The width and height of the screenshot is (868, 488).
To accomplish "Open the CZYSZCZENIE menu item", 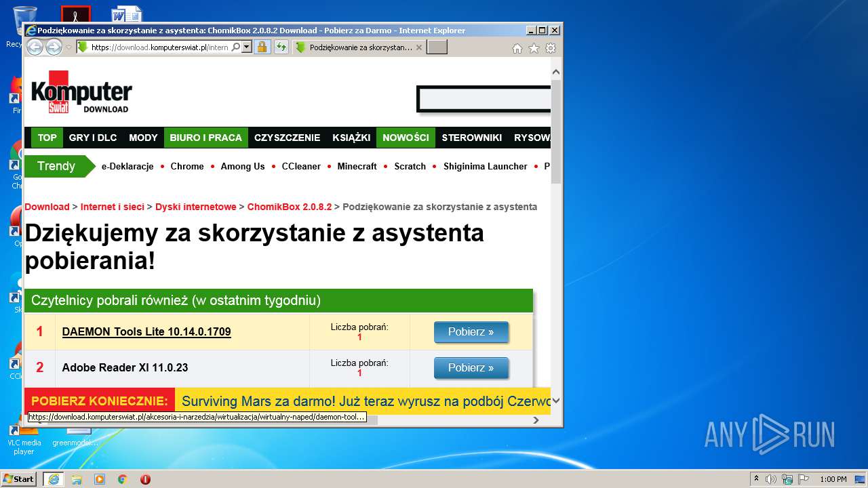I will point(287,138).
